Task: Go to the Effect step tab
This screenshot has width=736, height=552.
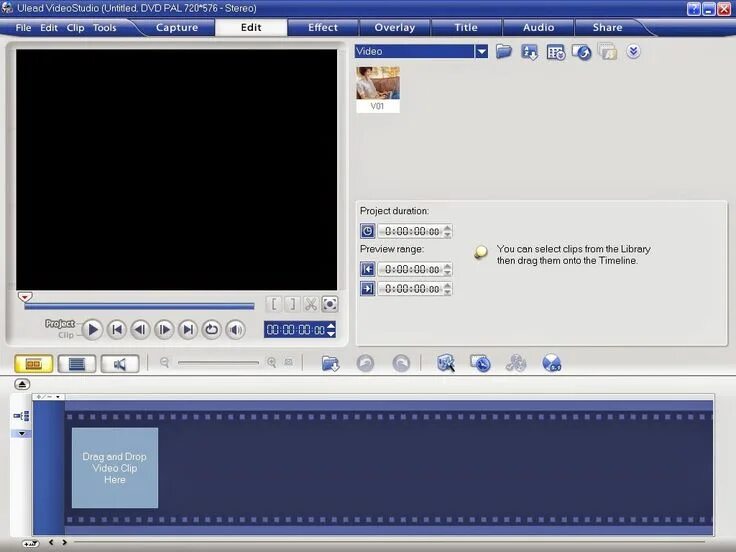Action: pos(323,28)
